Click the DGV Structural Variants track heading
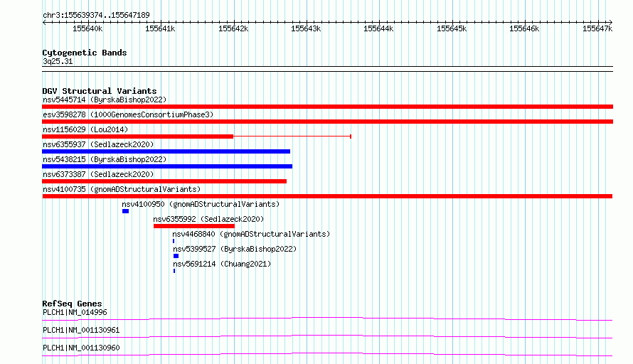Image resolution: width=633 pixels, height=364 pixels. (x=100, y=91)
